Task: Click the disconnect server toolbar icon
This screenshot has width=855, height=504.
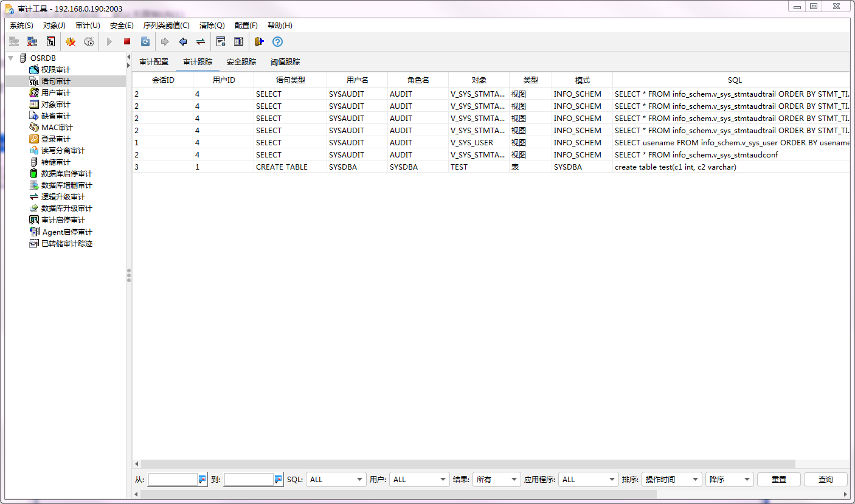Action: tap(32, 41)
